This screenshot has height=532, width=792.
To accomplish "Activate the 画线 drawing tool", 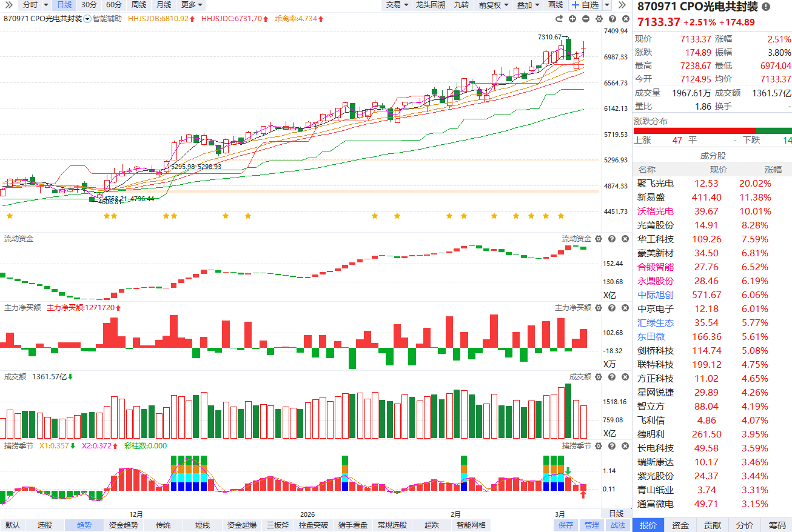I will (555, 5).
